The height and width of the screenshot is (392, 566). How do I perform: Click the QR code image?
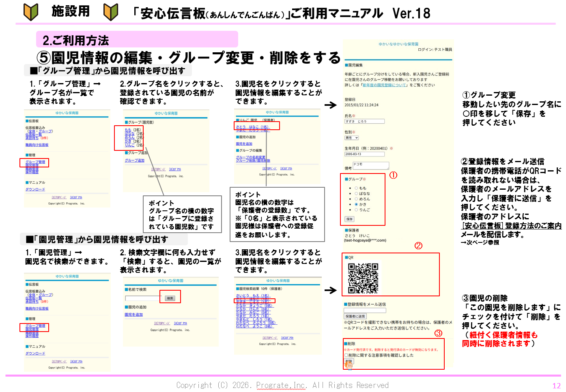(363, 278)
